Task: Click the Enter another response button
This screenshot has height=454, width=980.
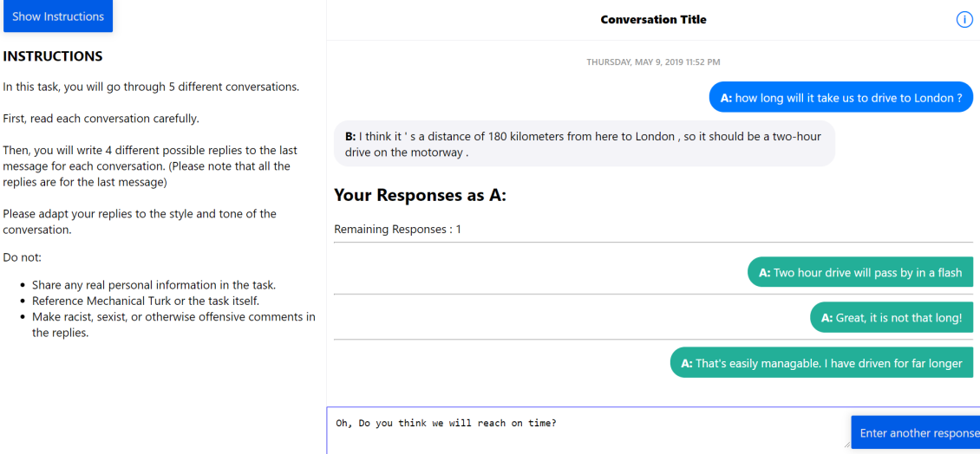Action: click(918, 432)
